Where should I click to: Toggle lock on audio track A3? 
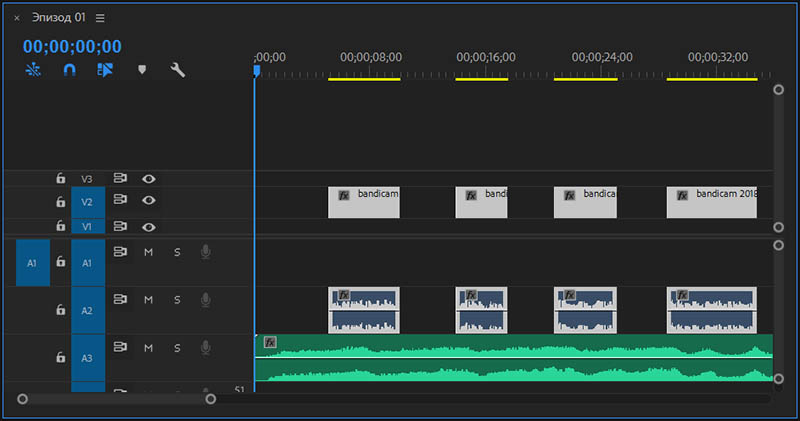coord(61,357)
